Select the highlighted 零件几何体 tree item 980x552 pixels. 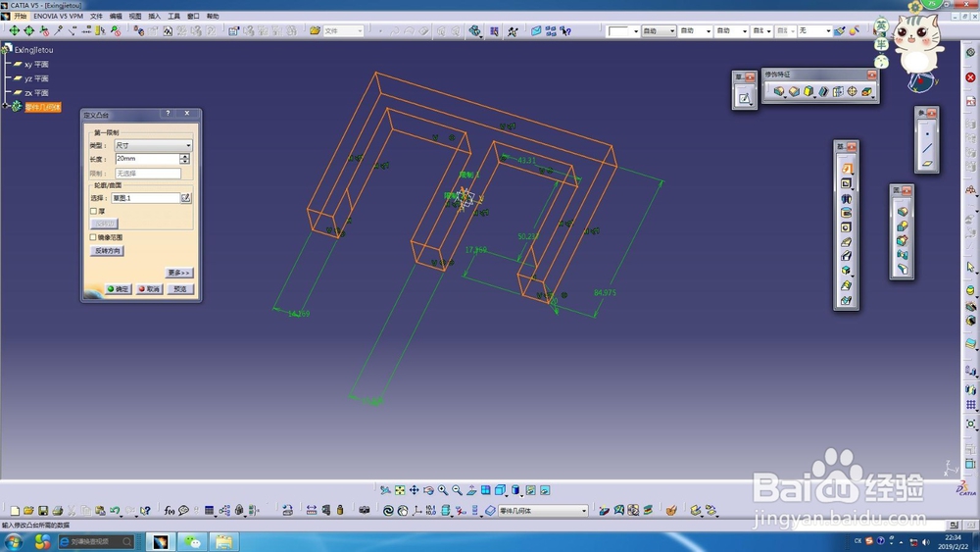coord(42,108)
